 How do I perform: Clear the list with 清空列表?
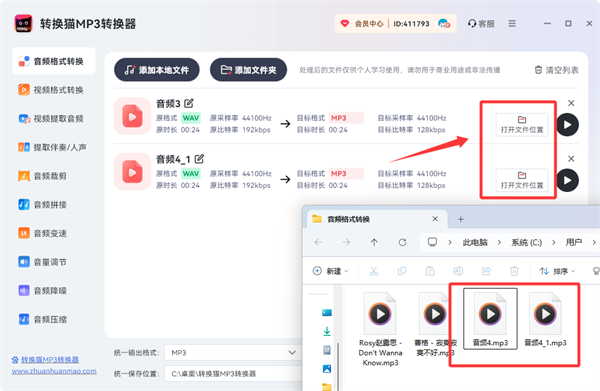coord(556,70)
